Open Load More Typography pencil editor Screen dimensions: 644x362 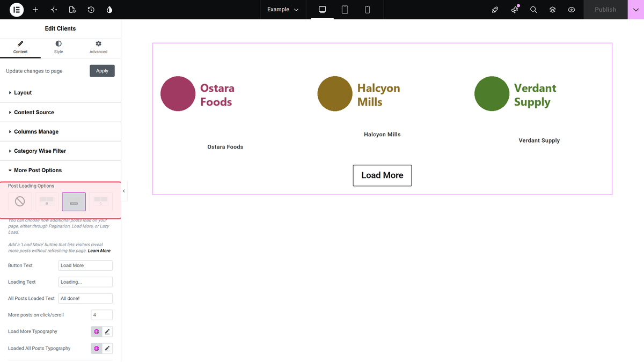107,331
